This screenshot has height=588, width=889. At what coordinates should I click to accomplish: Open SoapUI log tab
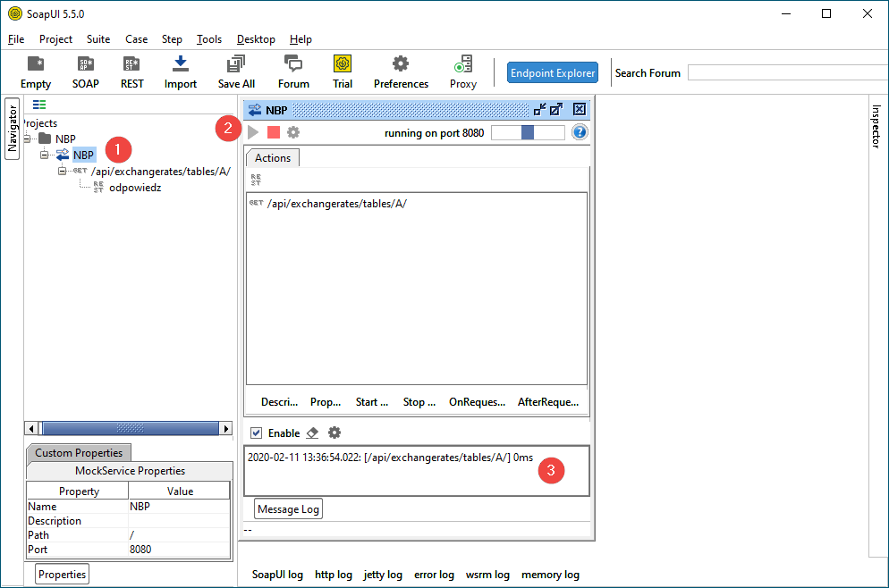[277, 575]
